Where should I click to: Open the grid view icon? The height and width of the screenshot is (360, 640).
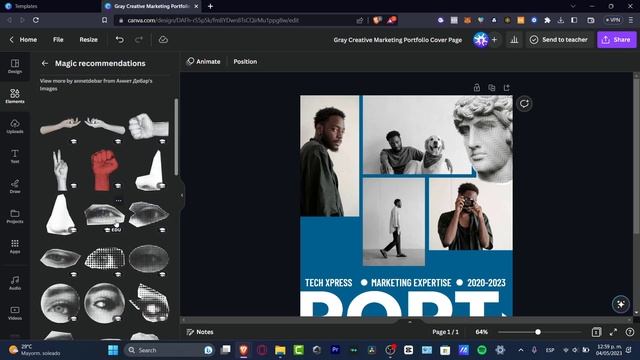click(596, 332)
